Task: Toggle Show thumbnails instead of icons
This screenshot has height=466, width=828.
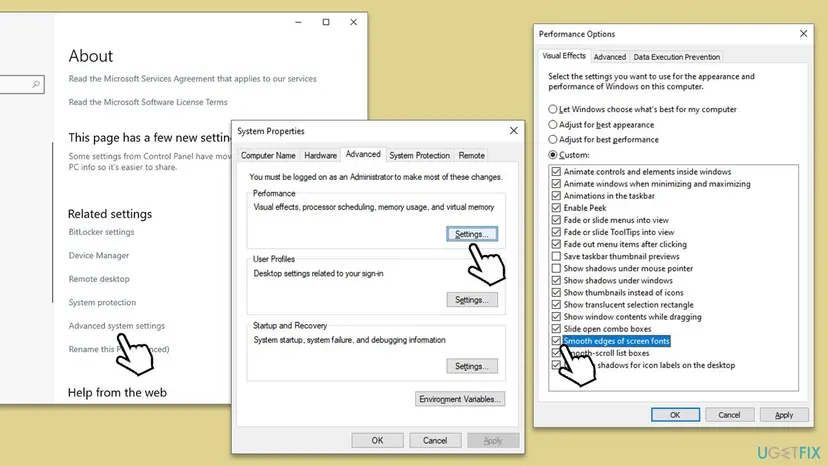Action: click(556, 293)
